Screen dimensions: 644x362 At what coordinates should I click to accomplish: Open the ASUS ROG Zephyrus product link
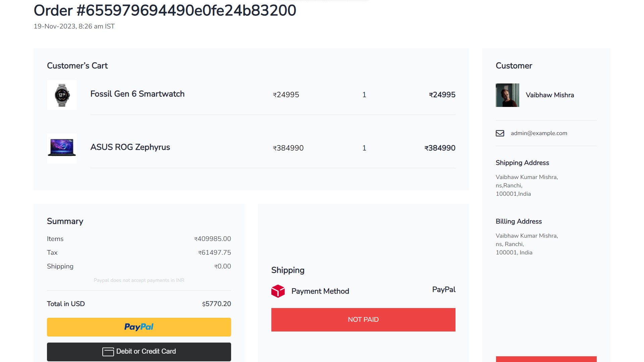130,147
